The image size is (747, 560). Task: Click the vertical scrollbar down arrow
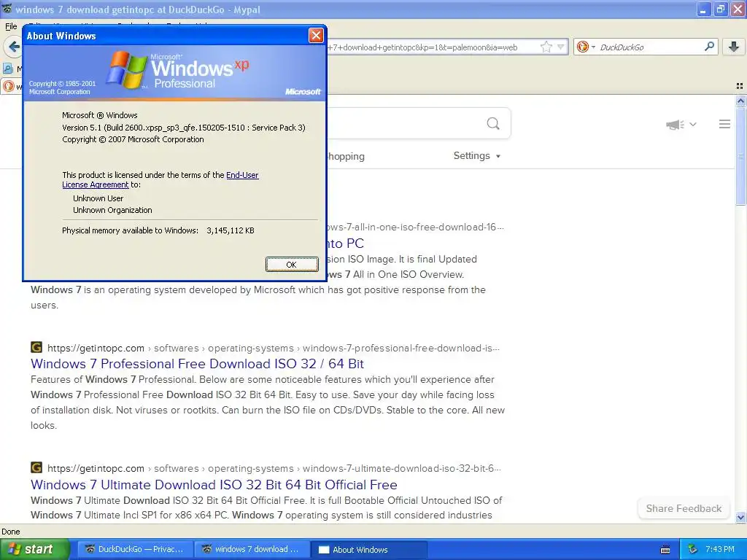coord(740,517)
